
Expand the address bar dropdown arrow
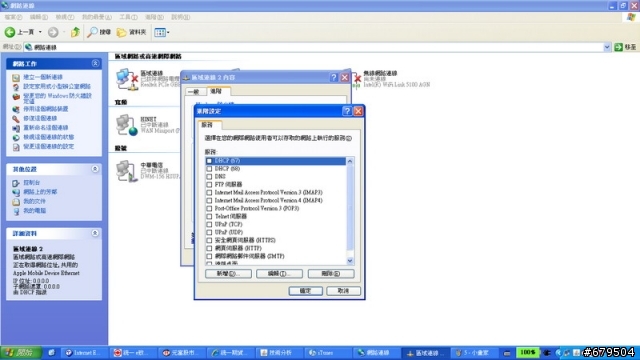[x=607, y=47]
